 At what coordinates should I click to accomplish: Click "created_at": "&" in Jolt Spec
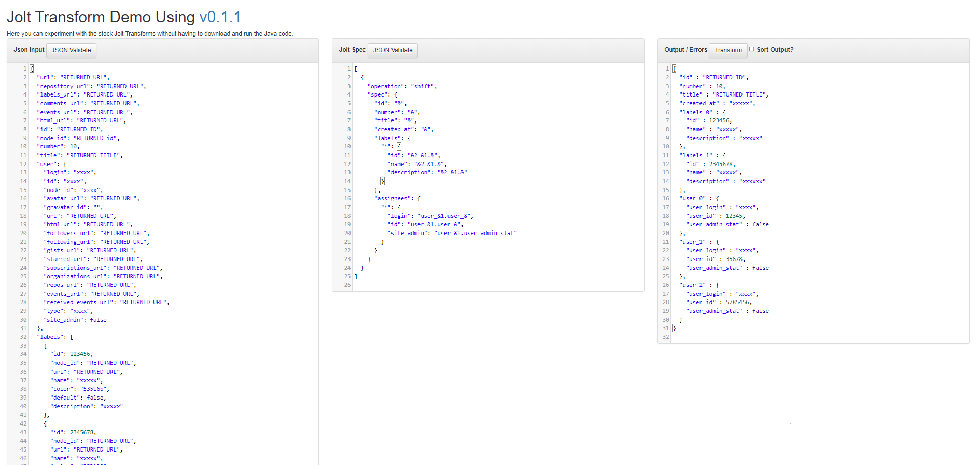pos(403,129)
